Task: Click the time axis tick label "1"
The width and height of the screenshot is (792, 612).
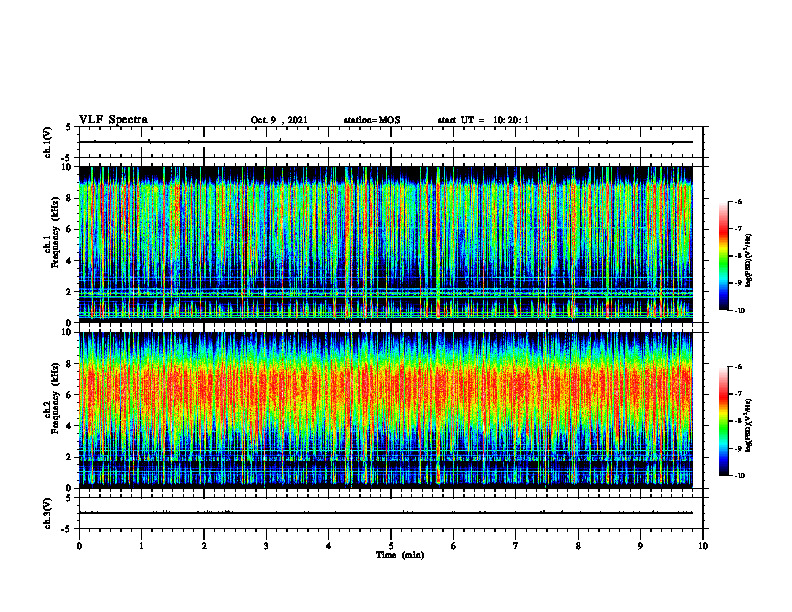Action: coord(141,546)
